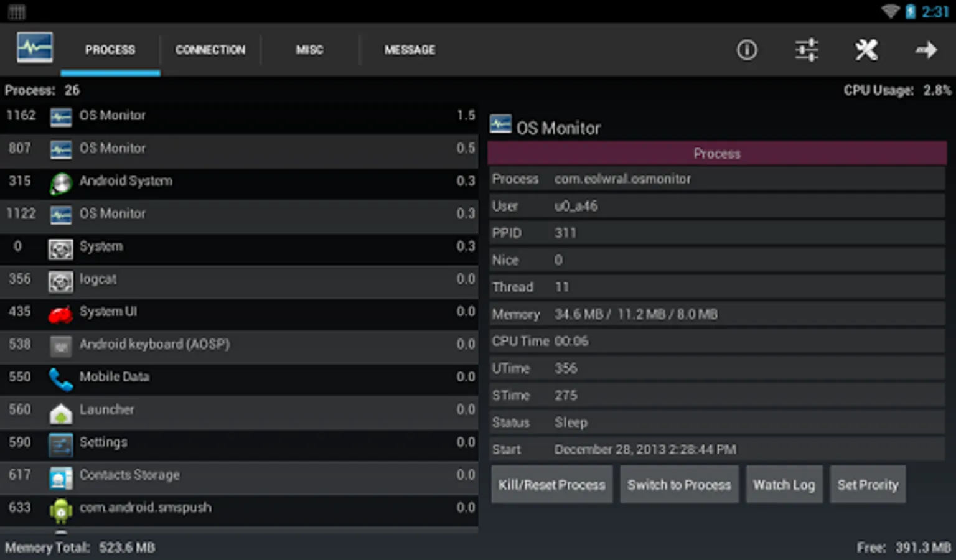Screen dimensions: 956x560
Task: Tap the Memory Total 523.6 MB readout
Action: 80,548
